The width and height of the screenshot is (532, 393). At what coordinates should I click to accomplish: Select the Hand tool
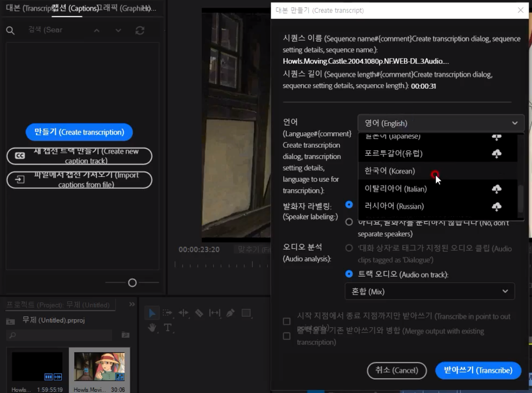[152, 328]
